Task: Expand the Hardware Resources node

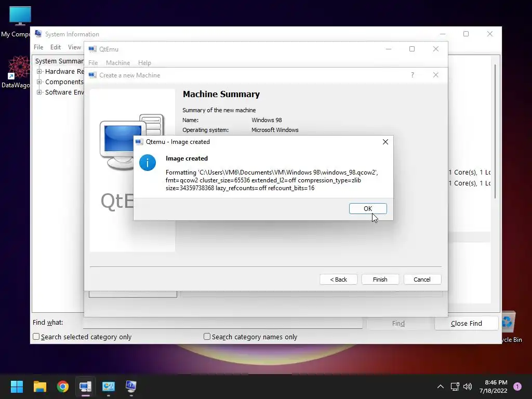Action: tap(39, 72)
